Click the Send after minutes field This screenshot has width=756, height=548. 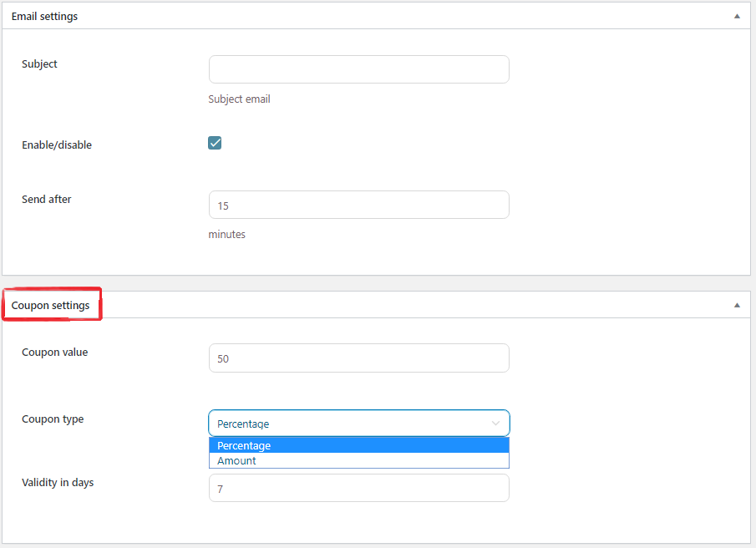click(x=358, y=205)
